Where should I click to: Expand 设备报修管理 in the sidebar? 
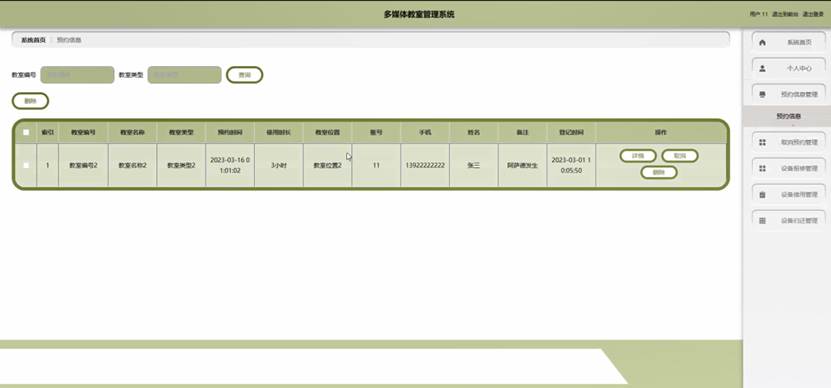coord(788,168)
